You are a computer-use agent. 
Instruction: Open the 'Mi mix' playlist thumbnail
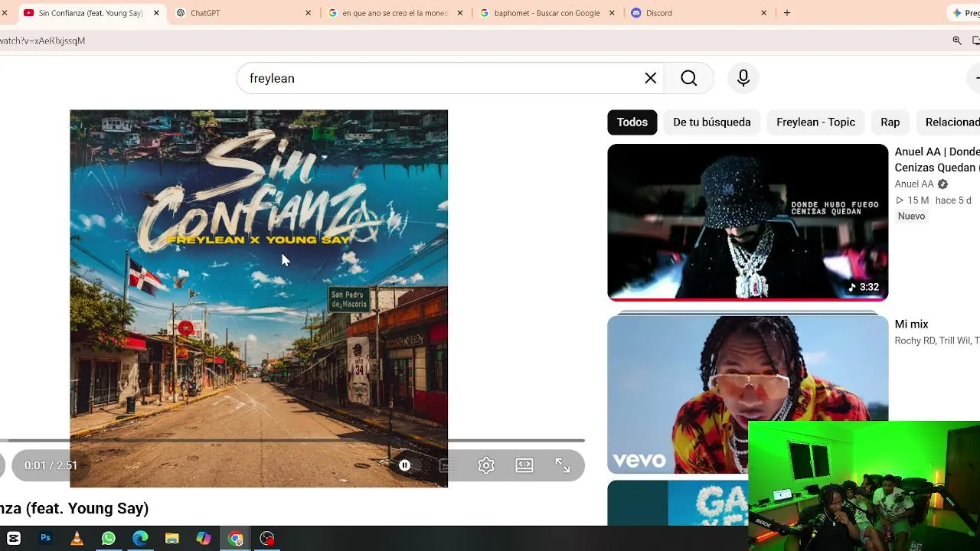pyautogui.click(x=747, y=394)
